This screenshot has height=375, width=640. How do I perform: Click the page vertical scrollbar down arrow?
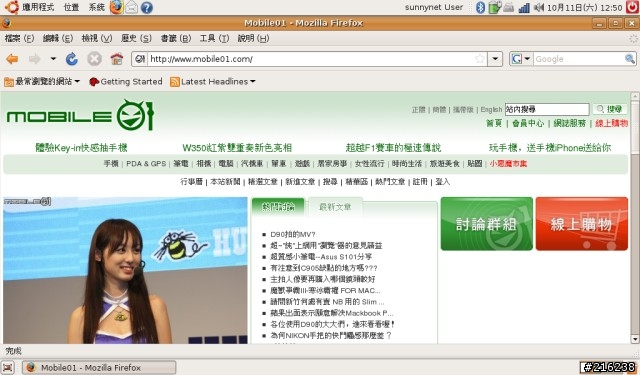point(635,339)
